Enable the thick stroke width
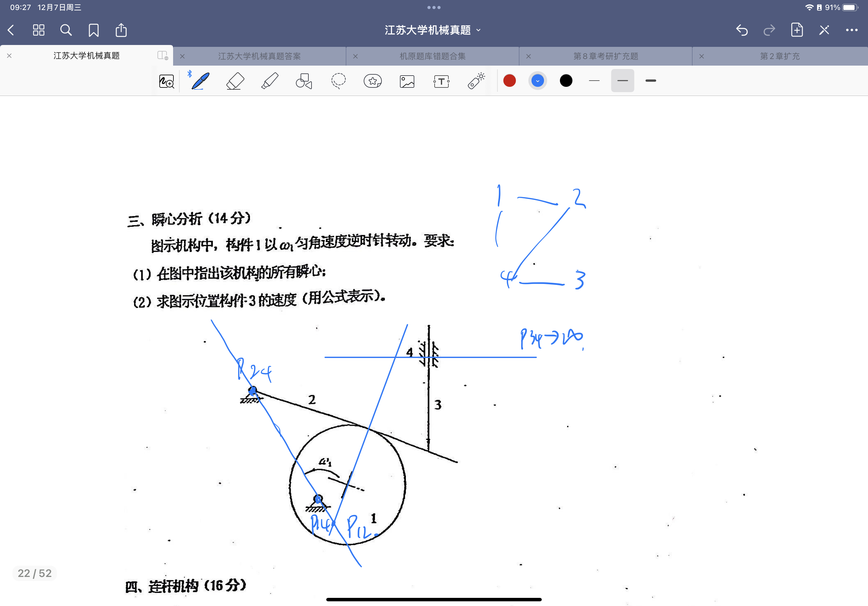Viewport: 868px width, 606px height. tap(651, 81)
